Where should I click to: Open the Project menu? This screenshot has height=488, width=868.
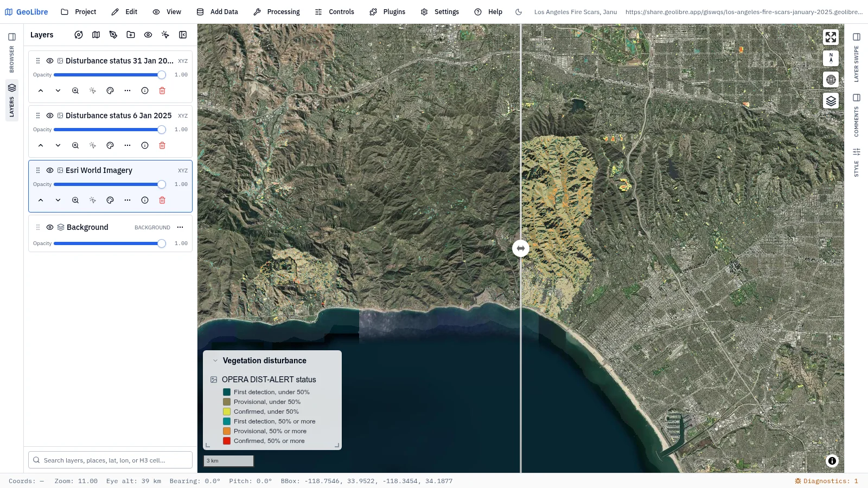pyautogui.click(x=79, y=12)
